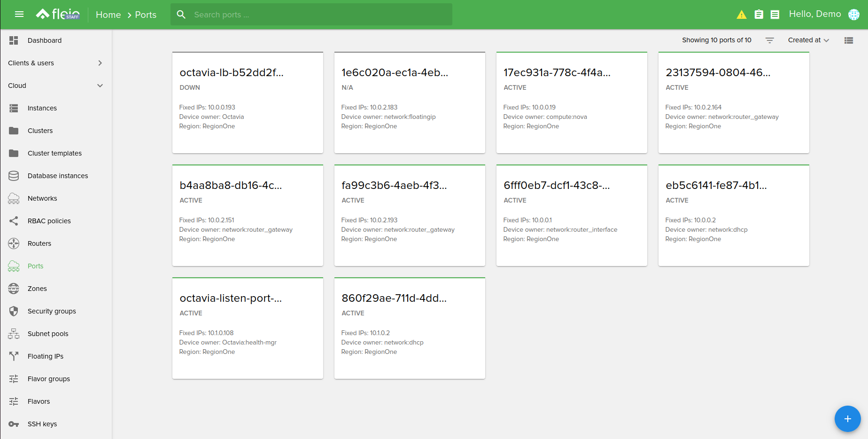Open the Database instances page

pos(57,176)
